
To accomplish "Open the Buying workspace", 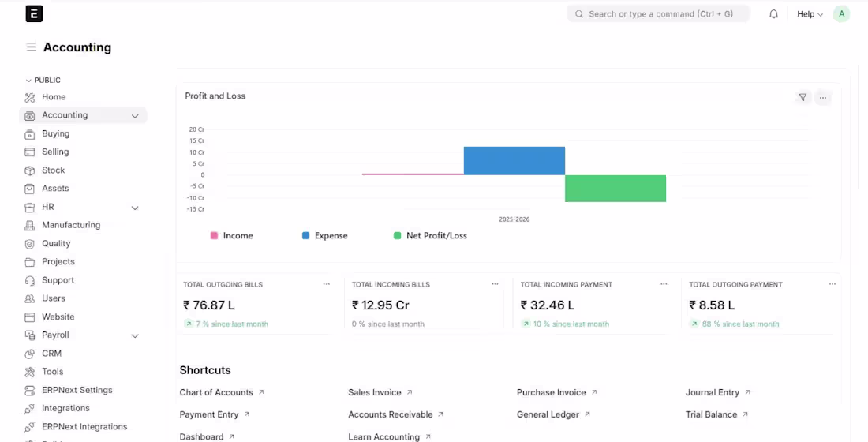I will (x=56, y=133).
